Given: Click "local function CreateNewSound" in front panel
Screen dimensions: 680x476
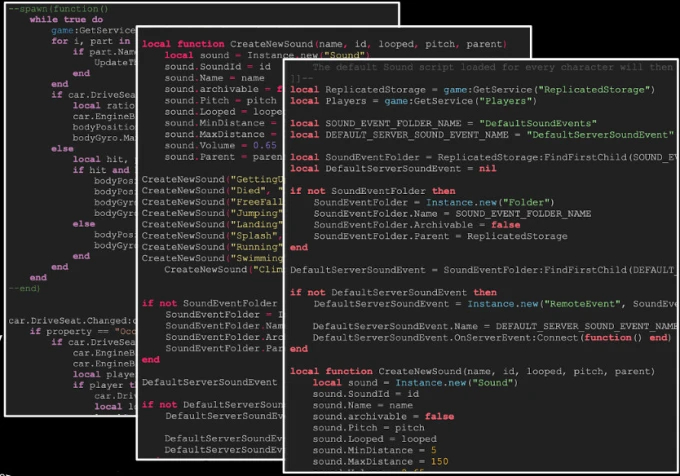Looking at the screenshot, I should pos(472,371).
